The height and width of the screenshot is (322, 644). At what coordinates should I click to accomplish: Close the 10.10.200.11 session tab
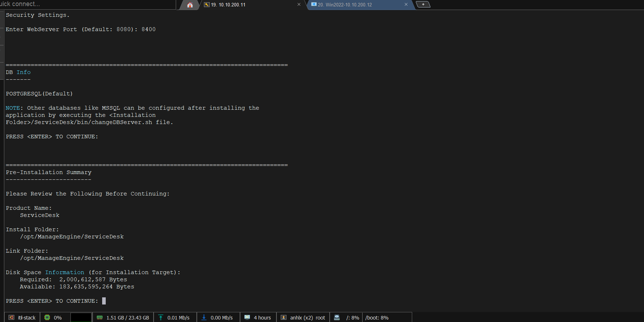(x=299, y=5)
